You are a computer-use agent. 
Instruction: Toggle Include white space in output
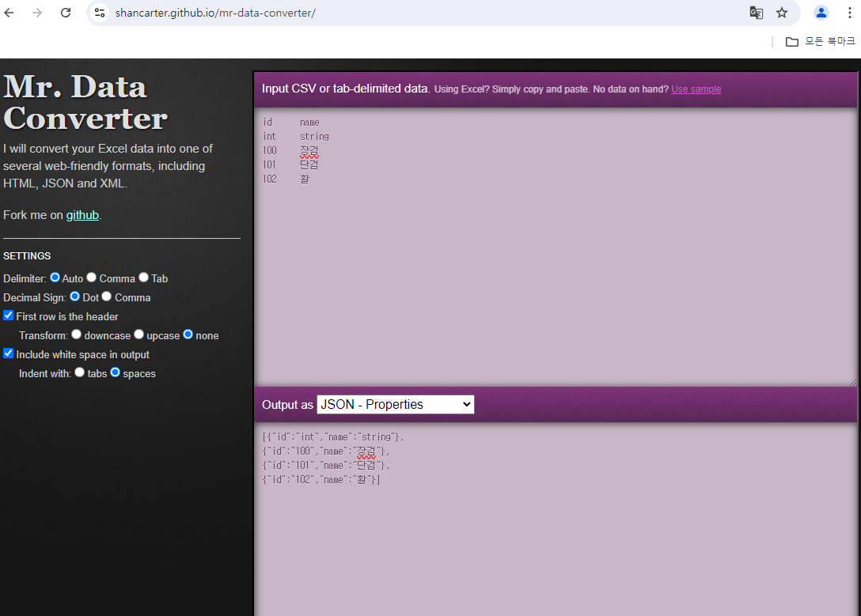[8, 353]
